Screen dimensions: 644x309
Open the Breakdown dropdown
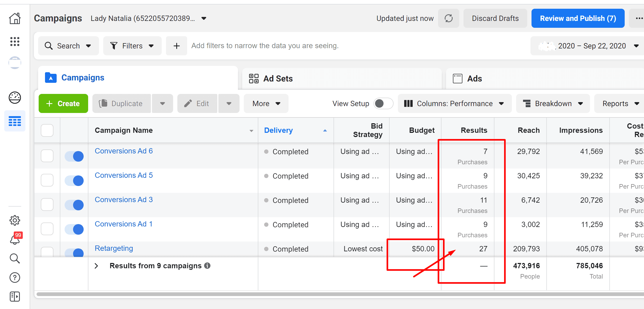click(x=553, y=103)
